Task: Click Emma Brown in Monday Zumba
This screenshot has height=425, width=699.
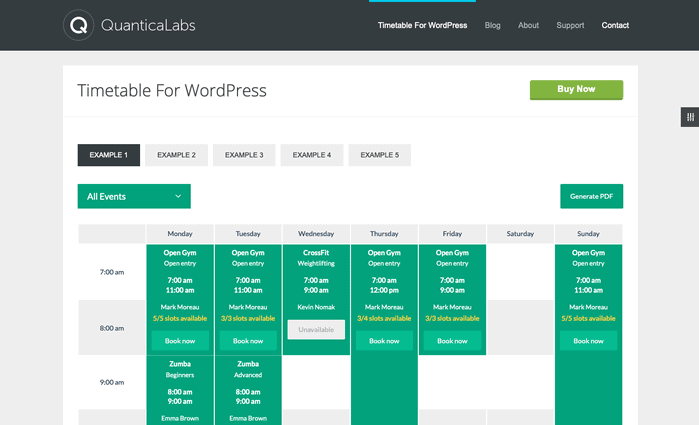Action: [x=180, y=418]
